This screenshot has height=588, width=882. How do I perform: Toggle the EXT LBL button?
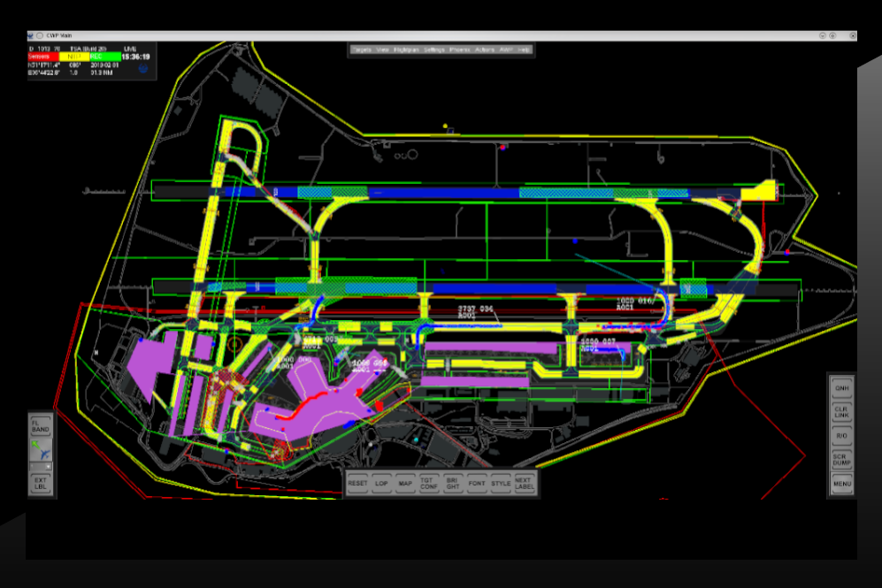tap(40, 483)
